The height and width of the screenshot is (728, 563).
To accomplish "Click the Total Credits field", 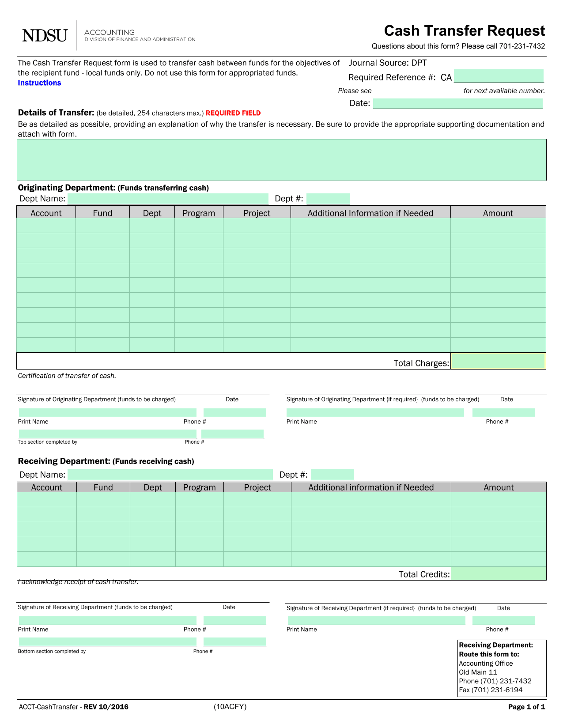I will point(499,573).
